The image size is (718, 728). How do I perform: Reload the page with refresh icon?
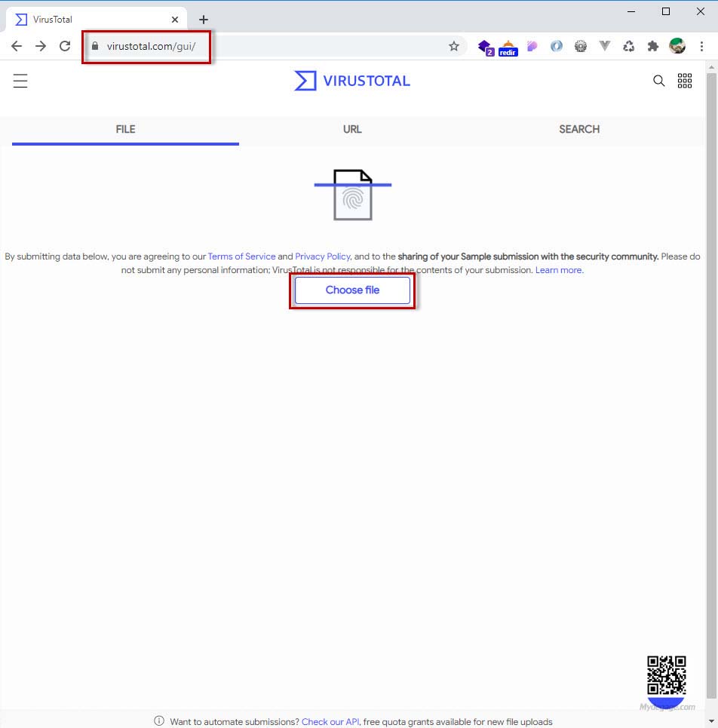[65, 46]
